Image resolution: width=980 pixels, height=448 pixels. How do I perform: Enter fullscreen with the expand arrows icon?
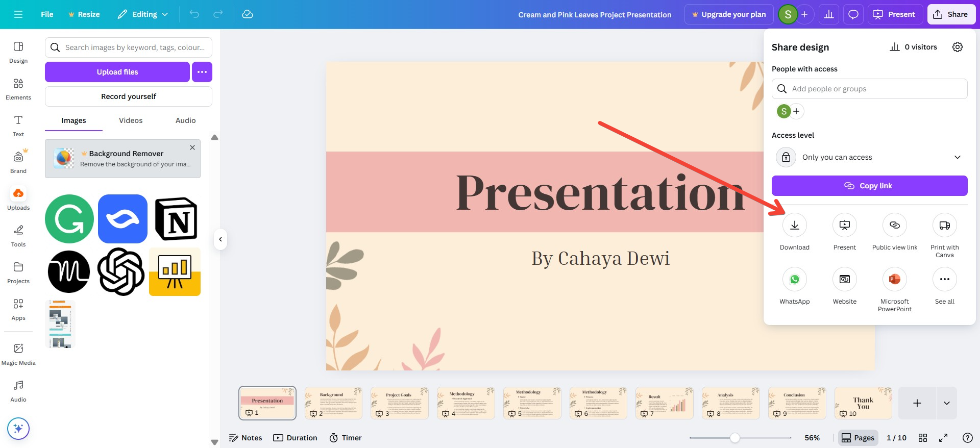943,438
